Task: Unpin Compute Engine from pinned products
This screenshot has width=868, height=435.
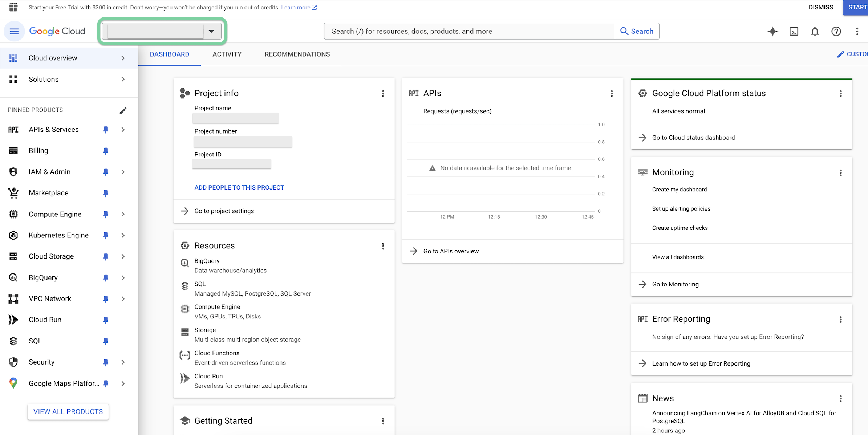Action: coord(106,214)
